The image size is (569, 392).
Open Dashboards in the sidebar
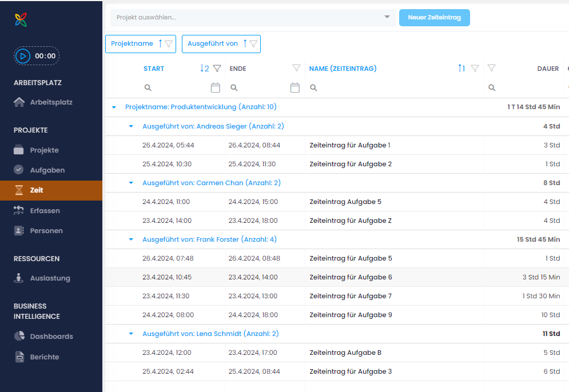pyautogui.click(x=51, y=337)
